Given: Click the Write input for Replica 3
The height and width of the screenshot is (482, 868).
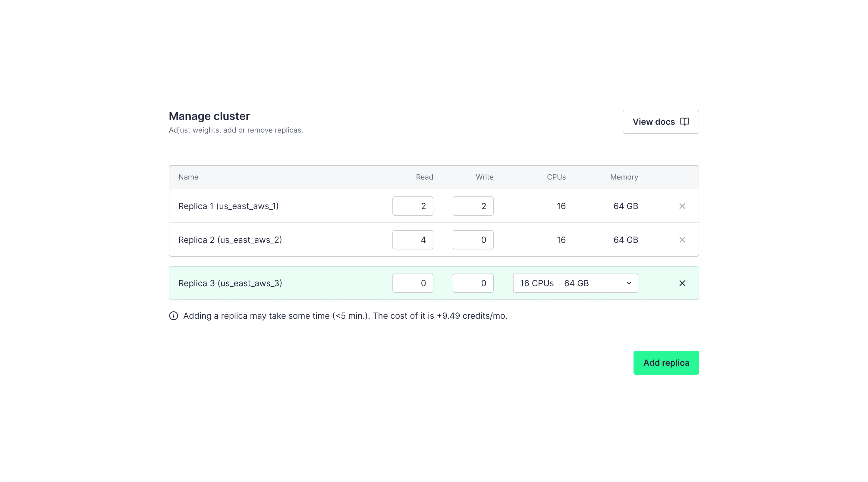Looking at the screenshot, I should [473, 283].
